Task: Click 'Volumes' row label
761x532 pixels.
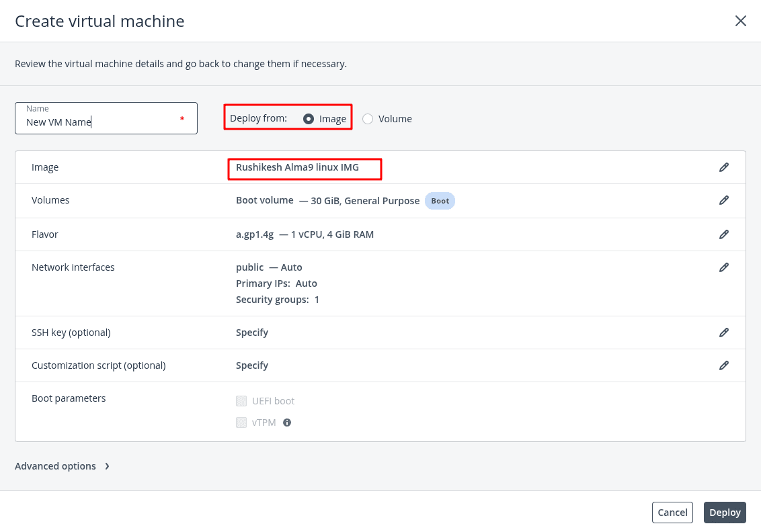Action: pyautogui.click(x=50, y=200)
